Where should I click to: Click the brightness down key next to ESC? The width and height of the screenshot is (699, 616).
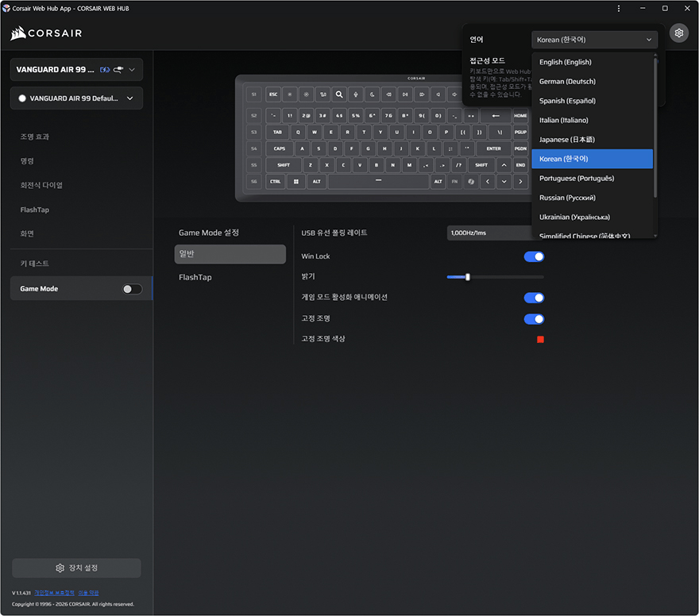tap(290, 94)
